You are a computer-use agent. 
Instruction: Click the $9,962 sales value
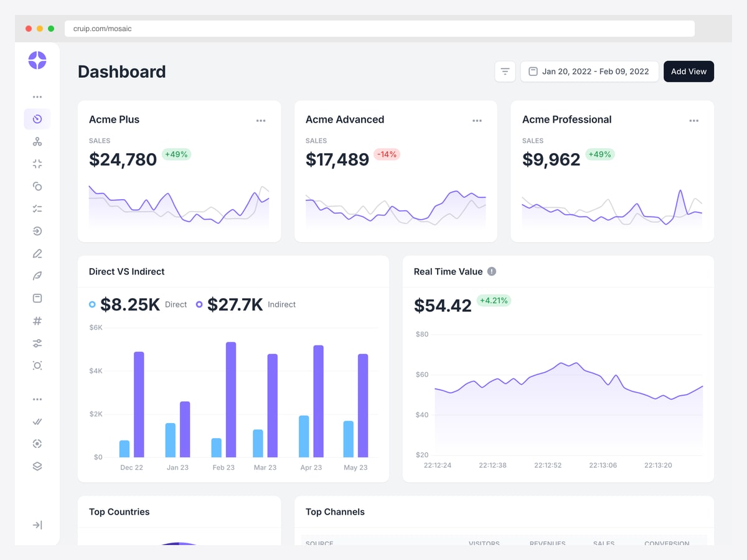point(552,159)
